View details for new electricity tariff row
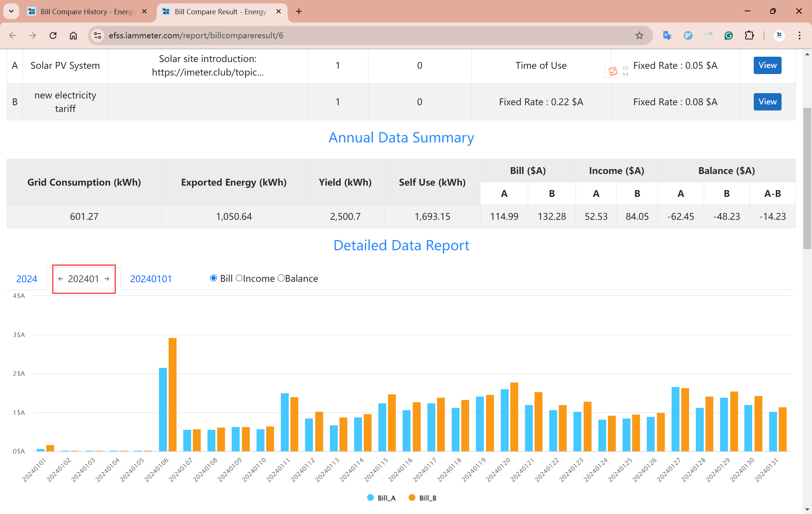Image resolution: width=812 pixels, height=514 pixels. (767, 102)
